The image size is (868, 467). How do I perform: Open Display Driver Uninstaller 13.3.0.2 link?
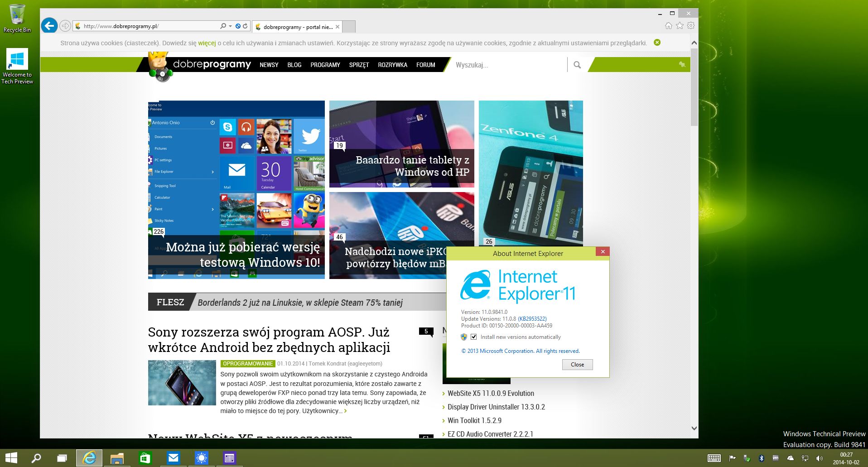pos(497,407)
